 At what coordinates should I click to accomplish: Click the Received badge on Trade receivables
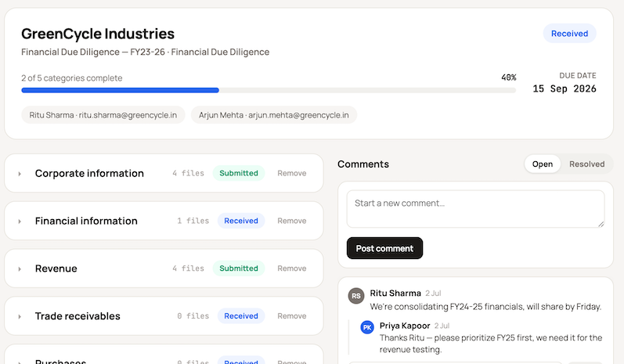point(241,316)
